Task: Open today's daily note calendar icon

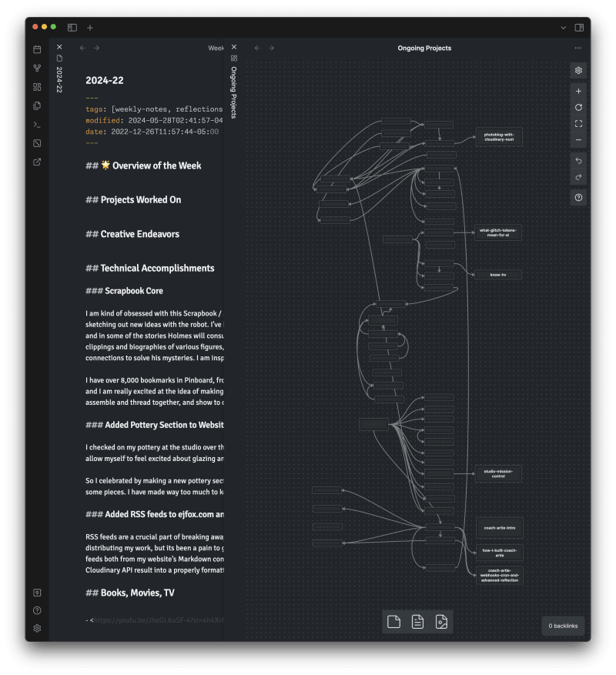Action: 37,49
